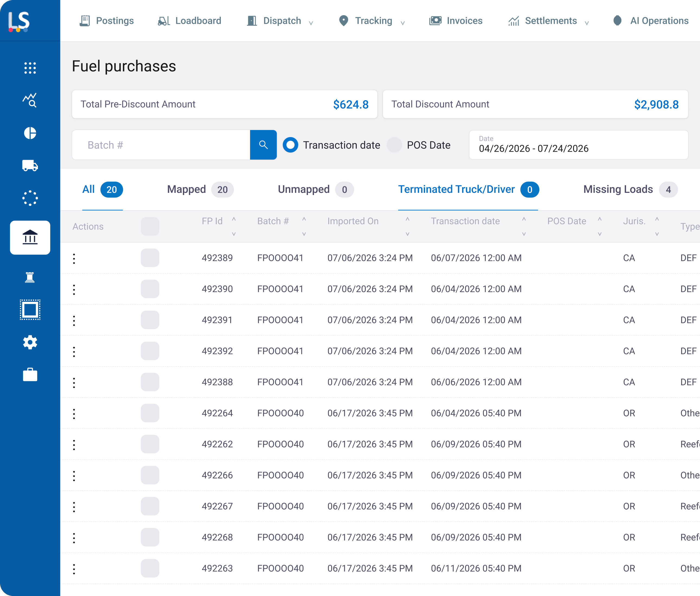
Task: Switch to the Unmapped tab
Action: pyautogui.click(x=316, y=190)
